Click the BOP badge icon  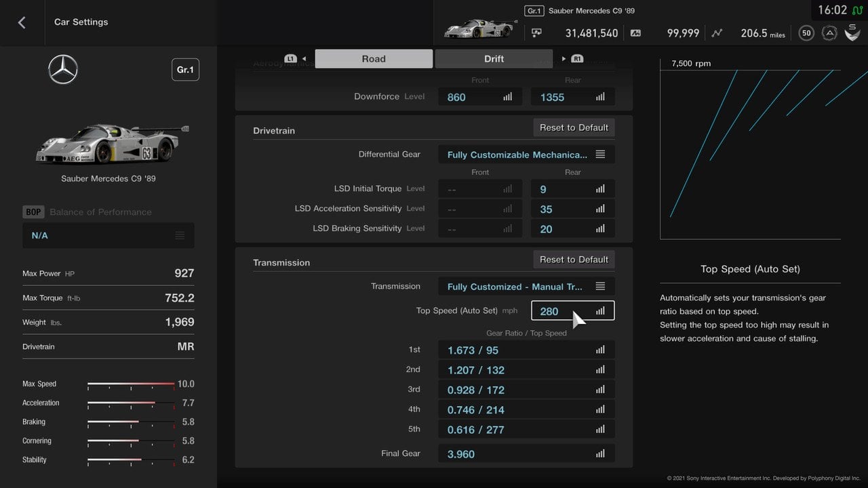(x=33, y=211)
